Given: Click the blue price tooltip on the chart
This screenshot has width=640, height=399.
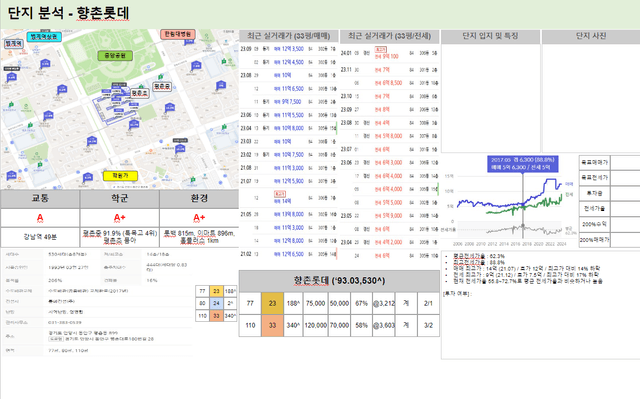Looking at the screenshot, I should coord(522,164).
